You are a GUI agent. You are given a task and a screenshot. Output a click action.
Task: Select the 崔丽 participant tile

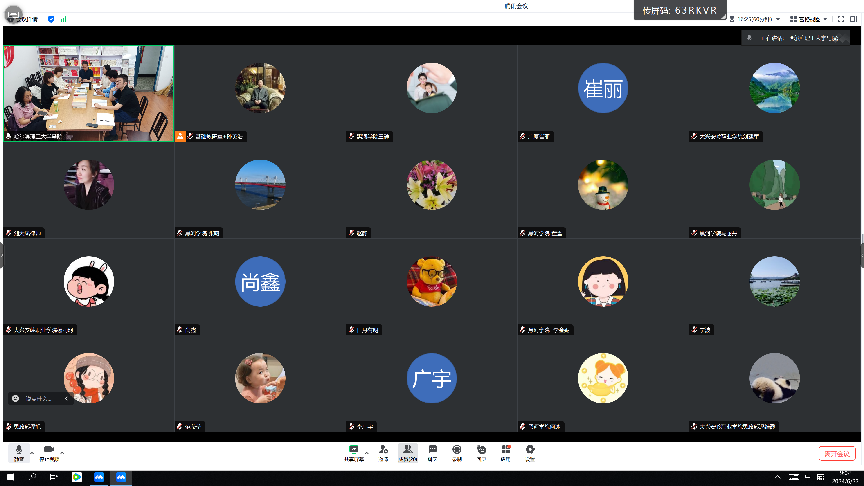click(603, 89)
